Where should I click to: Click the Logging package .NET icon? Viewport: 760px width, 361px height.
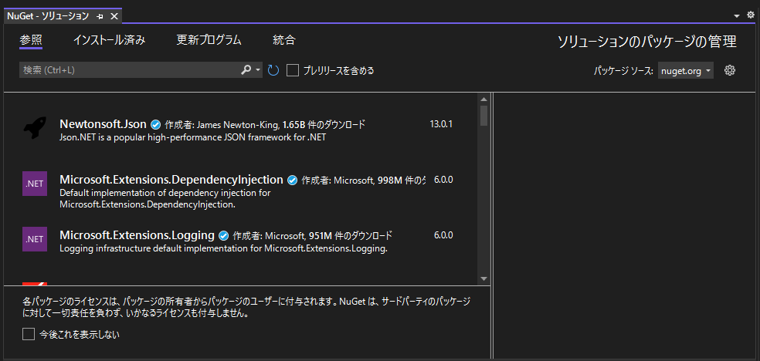(x=34, y=239)
